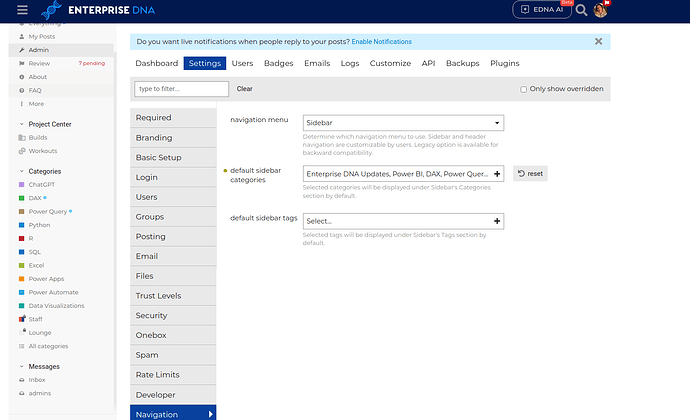This screenshot has height=420, width=690.
Task: Open the hamburger menu icon
Action: click(22, 10)
